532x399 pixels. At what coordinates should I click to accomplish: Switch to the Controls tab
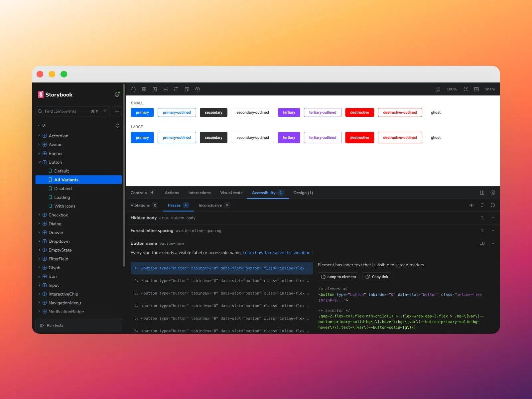[143, 193]
